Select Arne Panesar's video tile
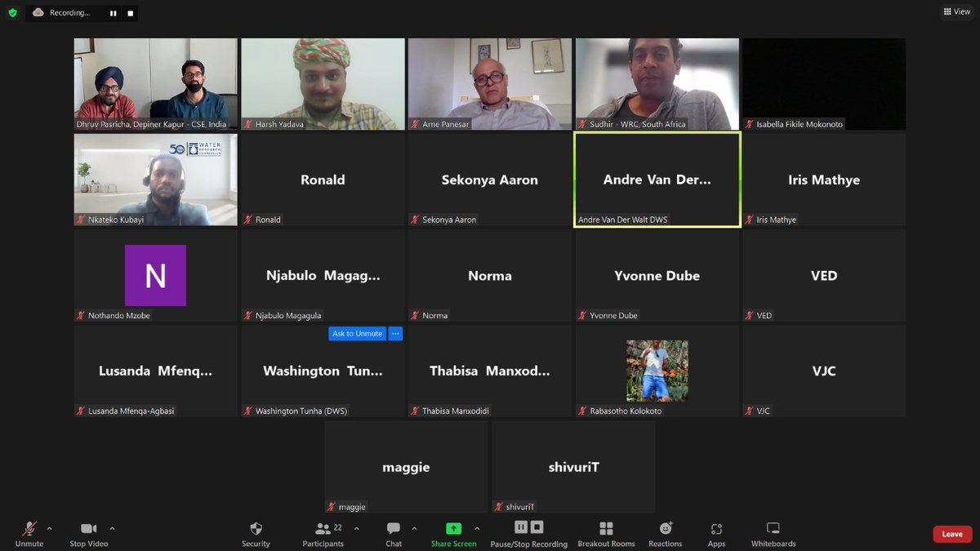Screen dimensions: 980x551 490,84
